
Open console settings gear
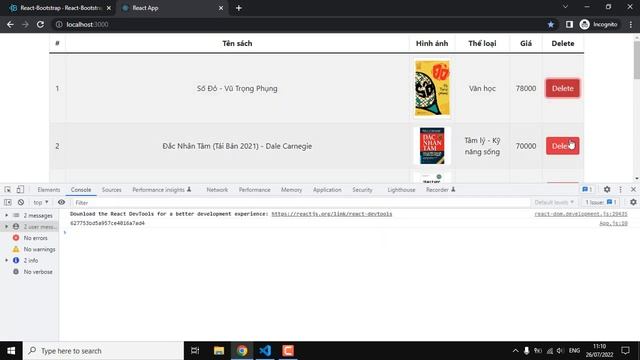tap(633, 202)
